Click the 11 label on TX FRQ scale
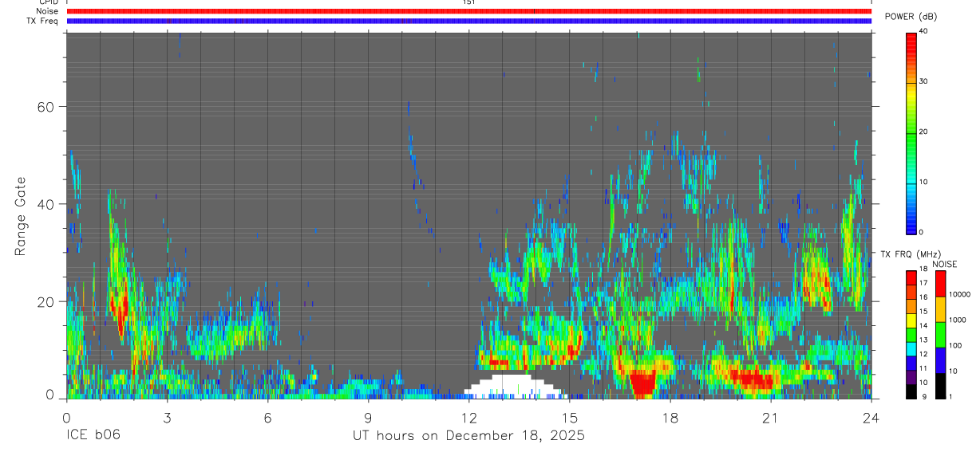The height and width of the screenshot is (452, 980). click(x=923, y=368)
